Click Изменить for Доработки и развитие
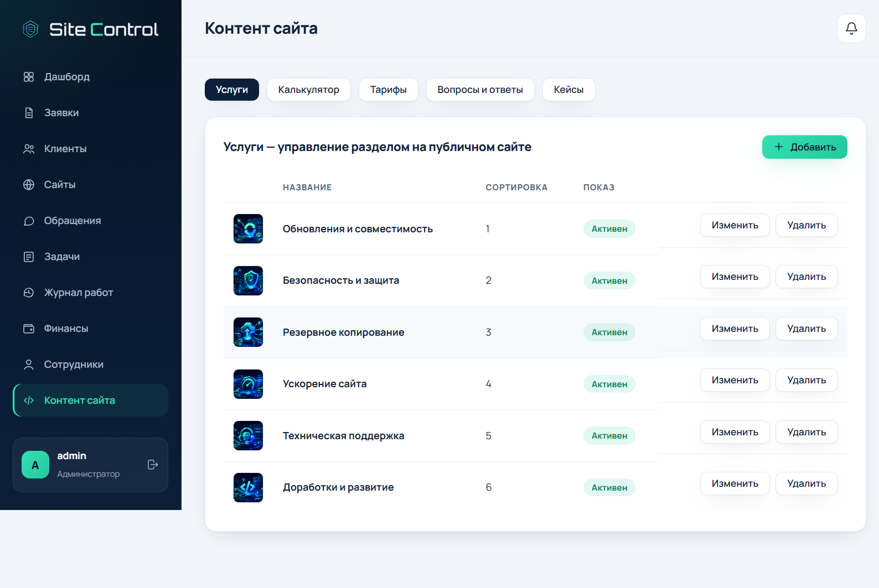This screenshot has width=879, height=588. click(x=735, y=483)
